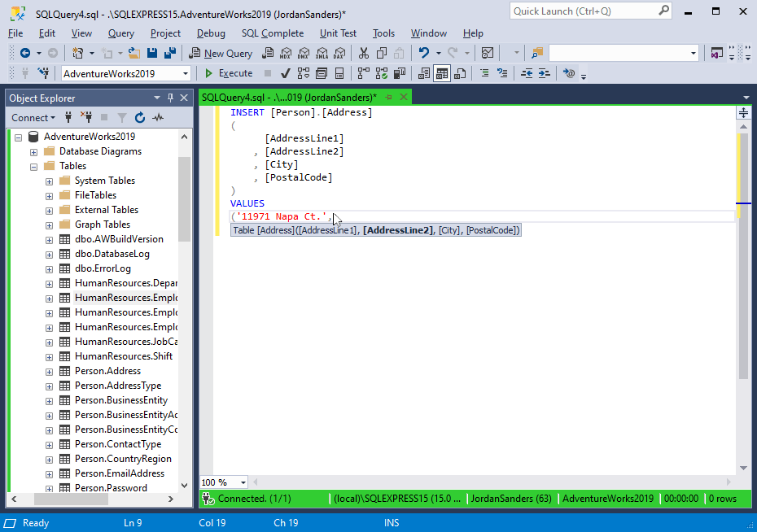
Task: Open the Query Options icon
Action: click(321, 73)
